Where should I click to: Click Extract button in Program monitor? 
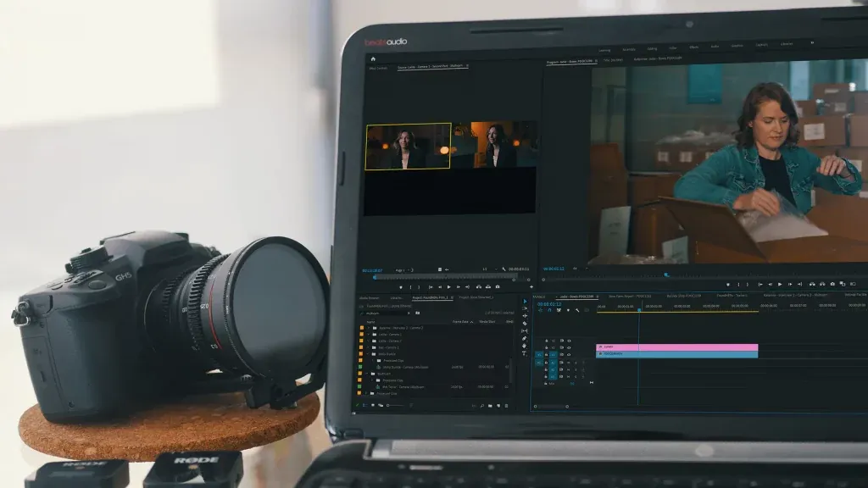(822, 285)
